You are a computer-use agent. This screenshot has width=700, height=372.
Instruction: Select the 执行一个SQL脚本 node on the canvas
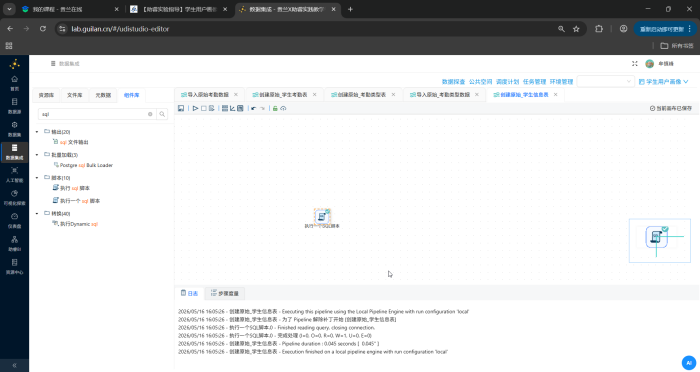coord(322,217)
